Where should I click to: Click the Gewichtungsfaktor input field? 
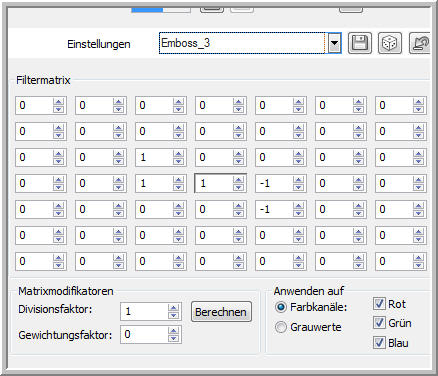(144, 334)
